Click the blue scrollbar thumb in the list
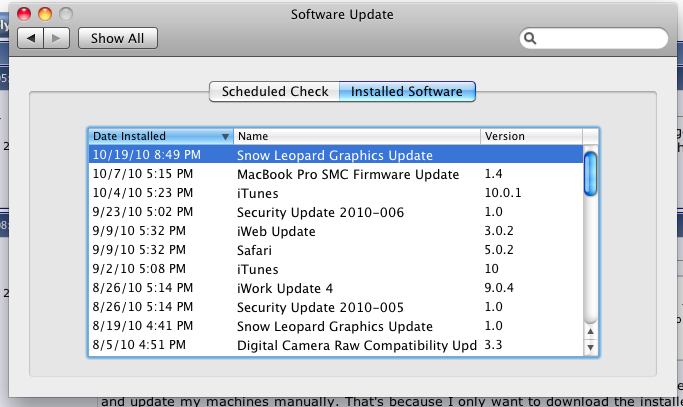683x407 pixels. coord(590,174)
